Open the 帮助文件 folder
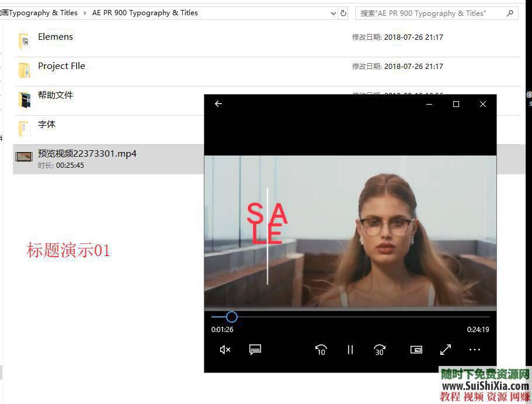The width and height of the screenshot is (532, 404). [55, 95]
